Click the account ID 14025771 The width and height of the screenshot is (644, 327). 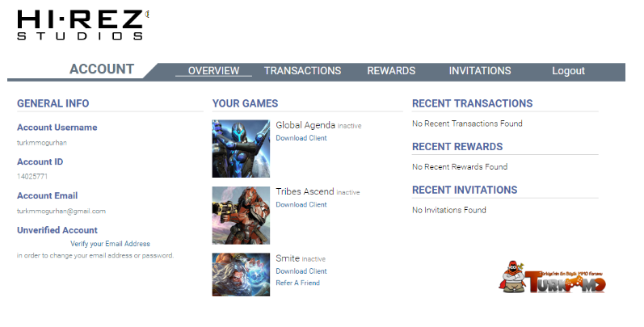pyautogui.click(x=32, y=177)
